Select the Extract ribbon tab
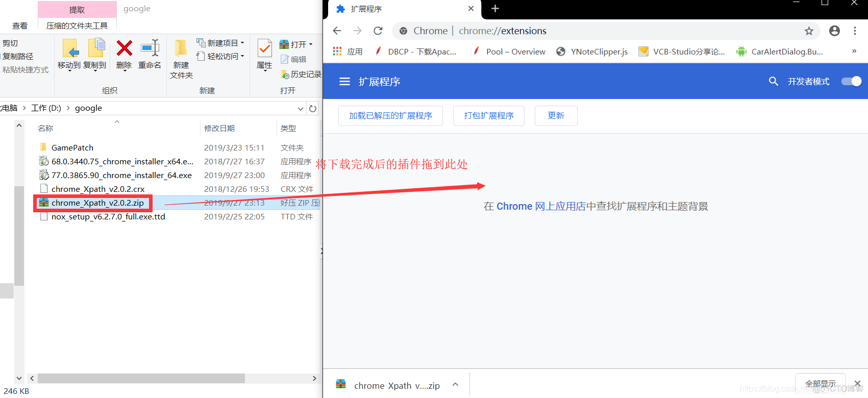868x398 pixels. (x=77, y=10)
